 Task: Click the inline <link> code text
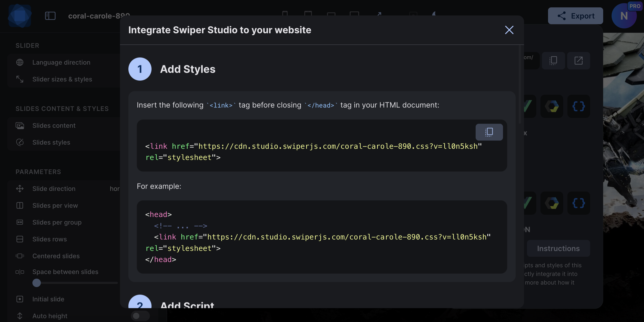pos(221,105)
